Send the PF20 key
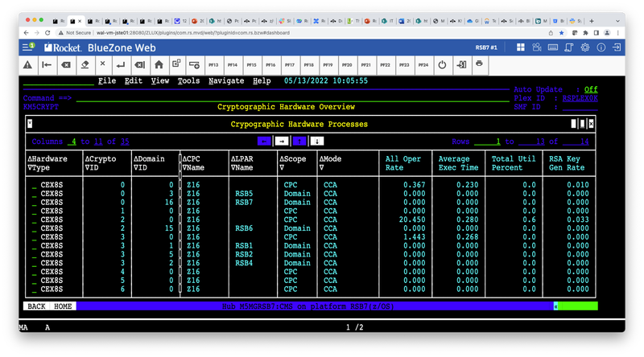 347,65
